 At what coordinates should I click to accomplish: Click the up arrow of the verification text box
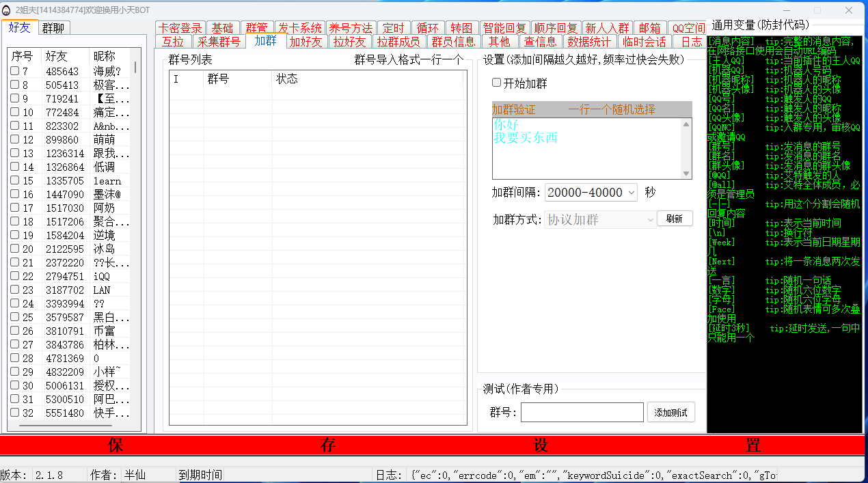point(686,124)
